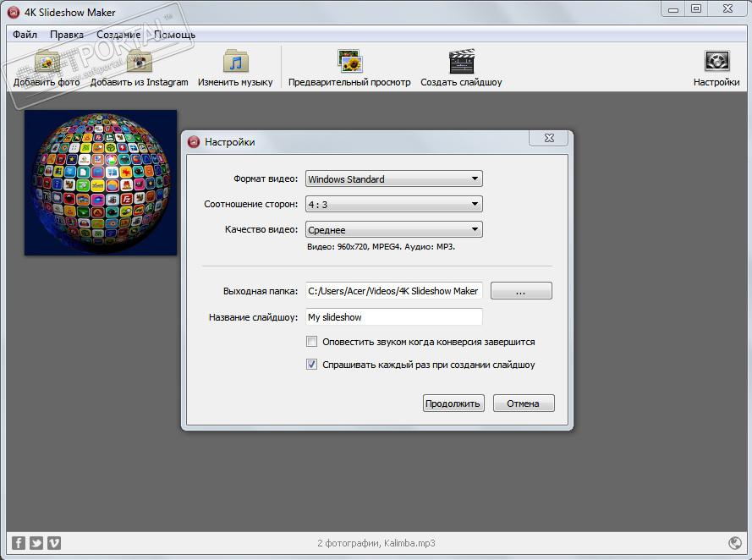Enable Оповестить звуком когда конверсия завершится

(x=312, y=342)
